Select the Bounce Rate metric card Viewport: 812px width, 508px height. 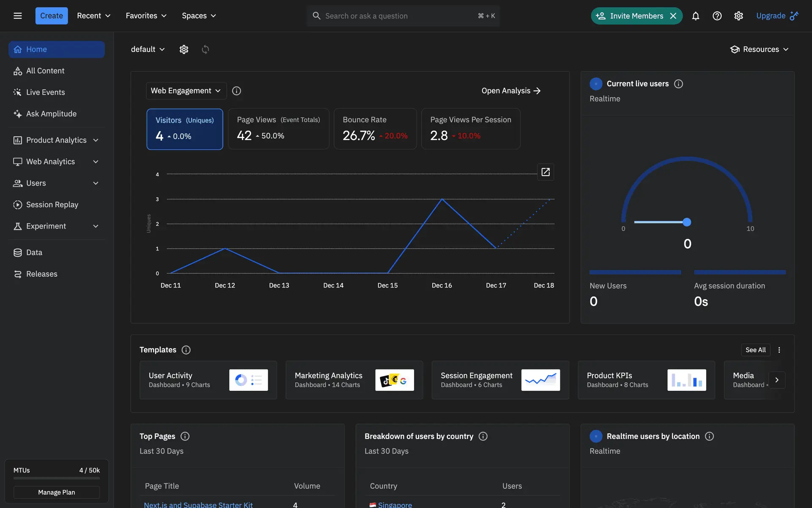(x=375, y=129)
